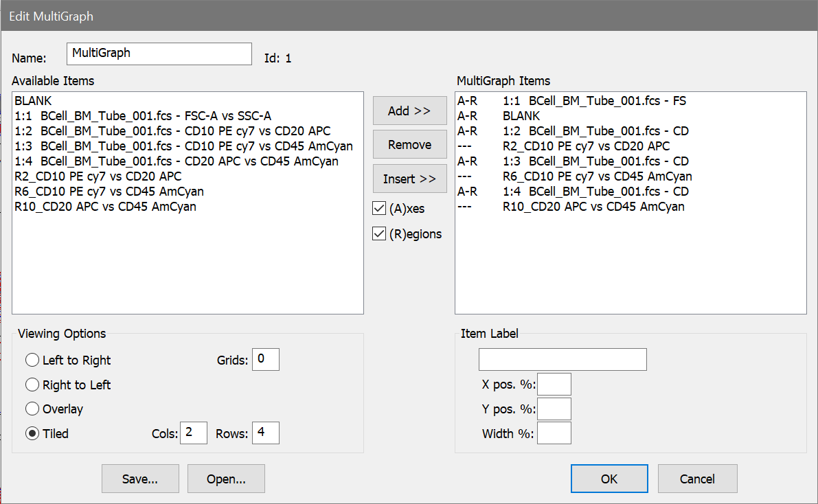The image size is (818, 504).
Task: Select BLANK in Available Items list
Action: click(33, 101)
